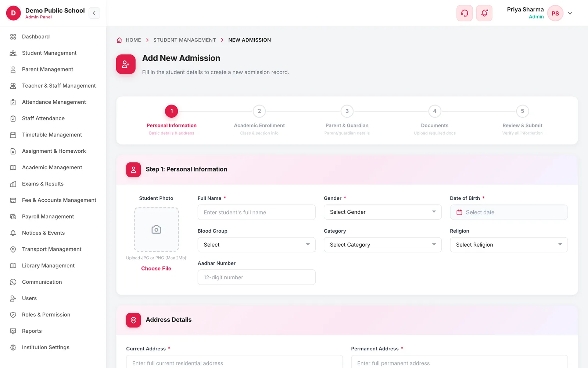
Task: Click the Current Address field
Action: click(x=234, y=362)
